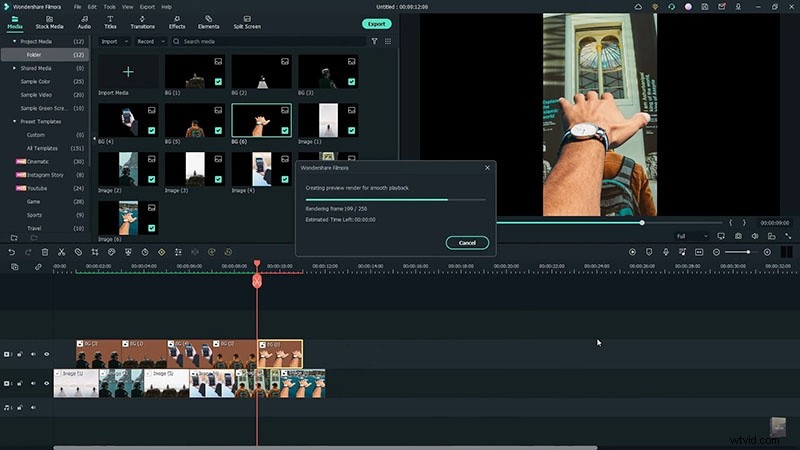
Task: Click in the Search media field
Action: pyautogui.click(x=268, y=41)
